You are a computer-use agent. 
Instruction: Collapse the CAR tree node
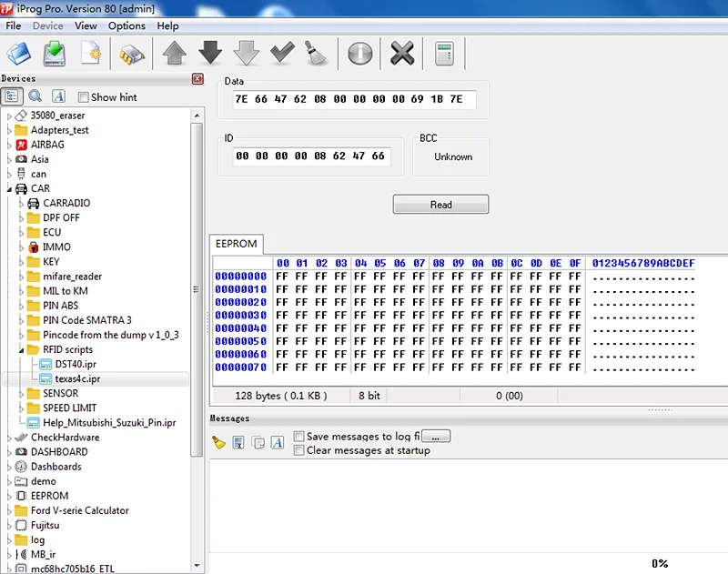coord(9,189)
